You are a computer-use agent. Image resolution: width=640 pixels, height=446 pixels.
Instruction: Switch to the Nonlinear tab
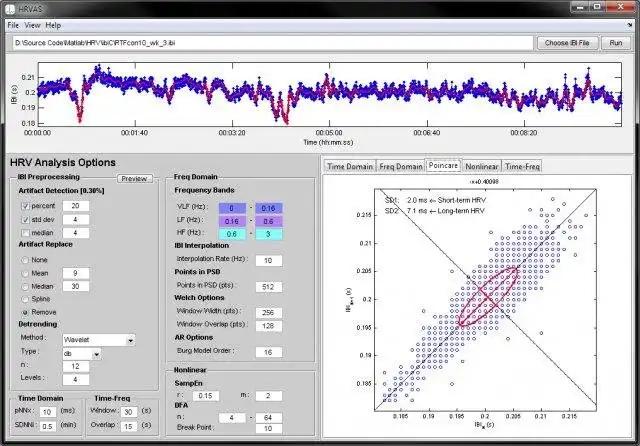[482, 166]
